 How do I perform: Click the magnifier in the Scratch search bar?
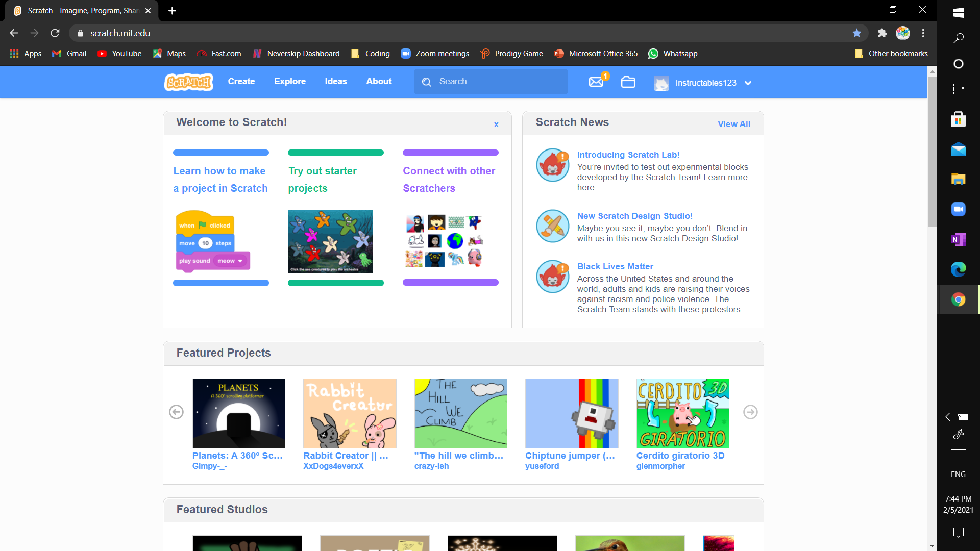click(x=427, y=82)
